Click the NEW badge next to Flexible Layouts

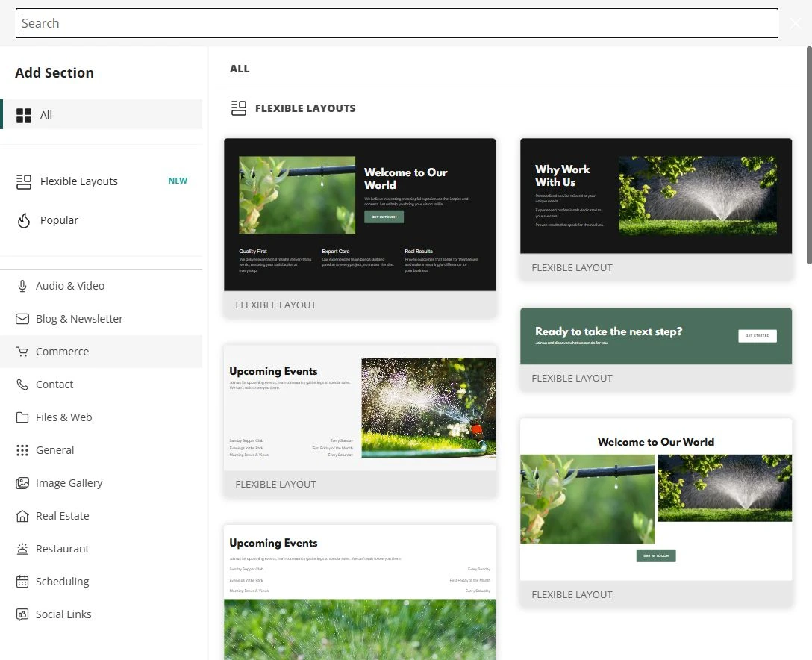(x=178, y=181)
